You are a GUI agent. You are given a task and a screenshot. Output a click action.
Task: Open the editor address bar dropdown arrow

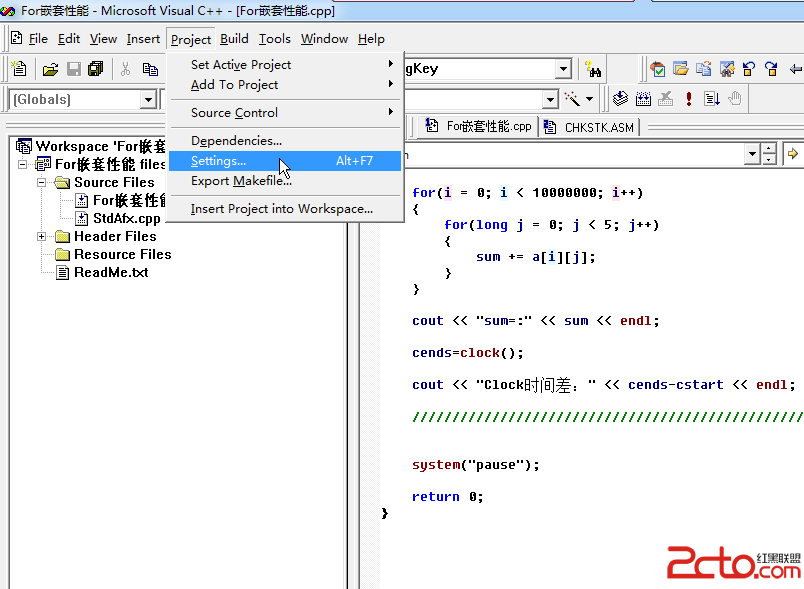coord(752,154)
